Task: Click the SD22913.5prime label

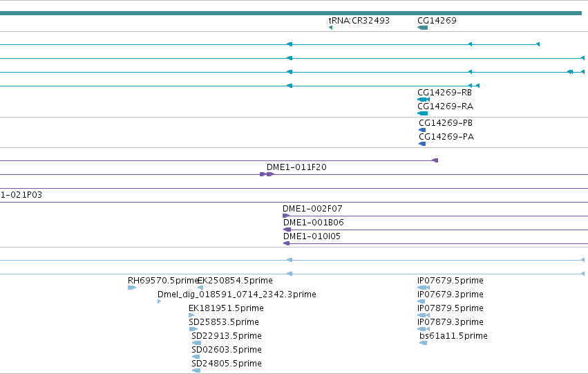Action: click(227, 336)
